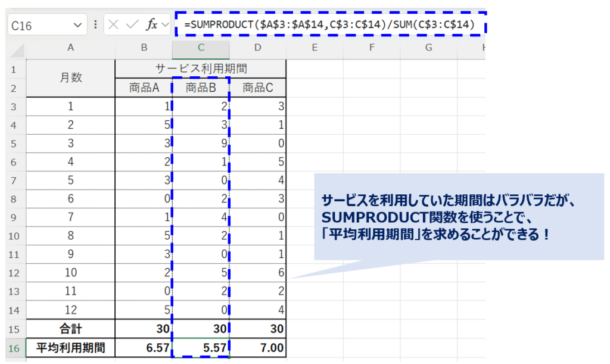Select row 8 header

pyautogui.click(x=14, y=199)
